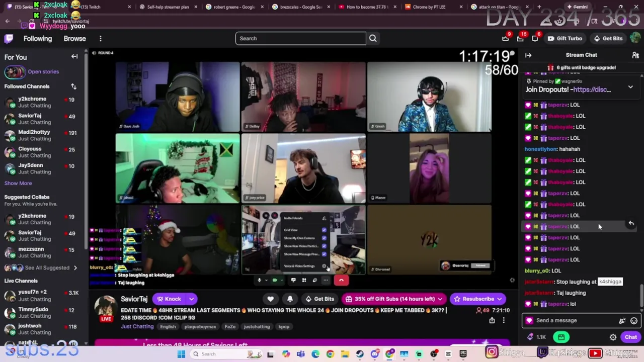This screenshot has height=362, width=644.
Task: Expand the pinned Join Dropouts message
Action: [630, 87]
